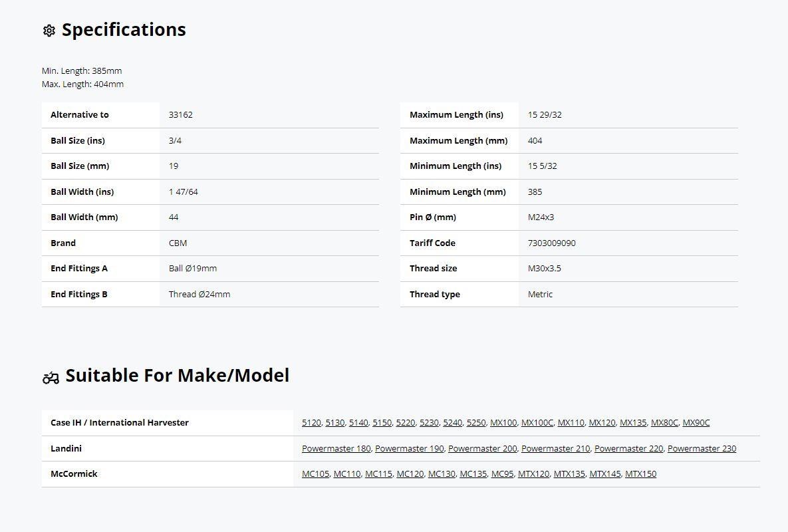Select the Ball Width (ins) value 1 47/64
The height and width of the screenshot is (532, 788).
click(x=184, y=192)
